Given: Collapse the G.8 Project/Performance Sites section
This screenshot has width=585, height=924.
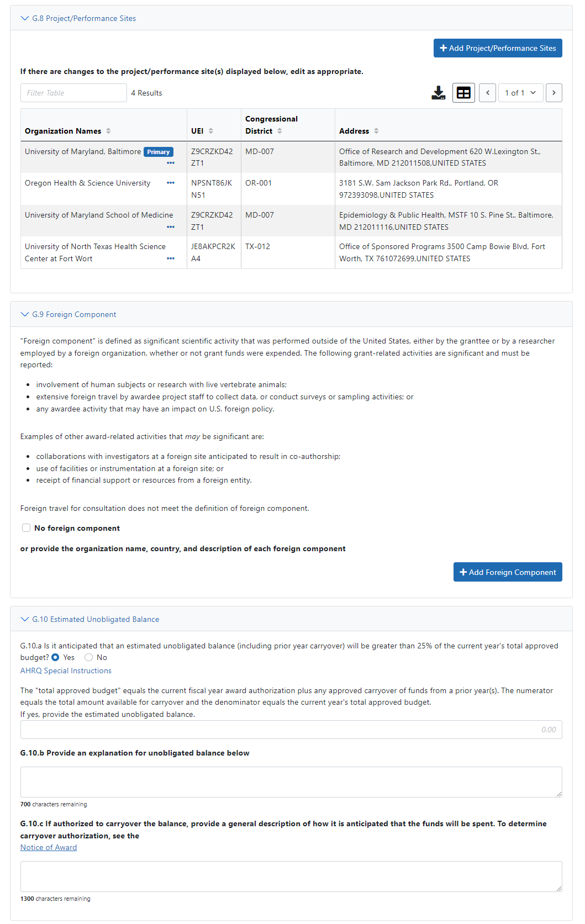Looking at the screenshot, I should [25, 18].
